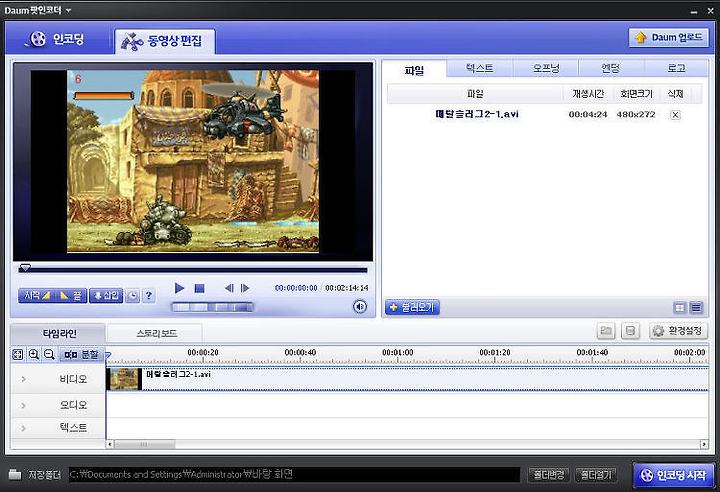Sort by 재생시간 column header
The width and height of the screenshot is (720, 492).
tap(588, 94)
